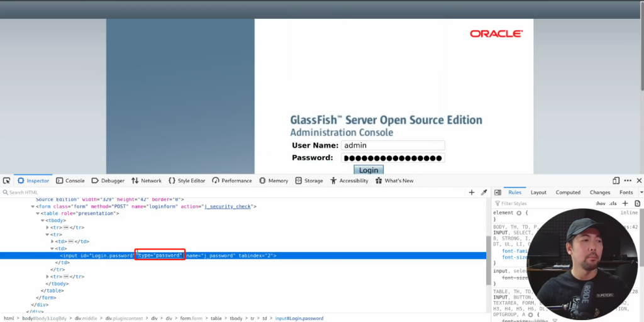The width and height of the screenshot is (644, 322).
Task: Select input#Login.password breadcrumb
Action: click(299, 318)
